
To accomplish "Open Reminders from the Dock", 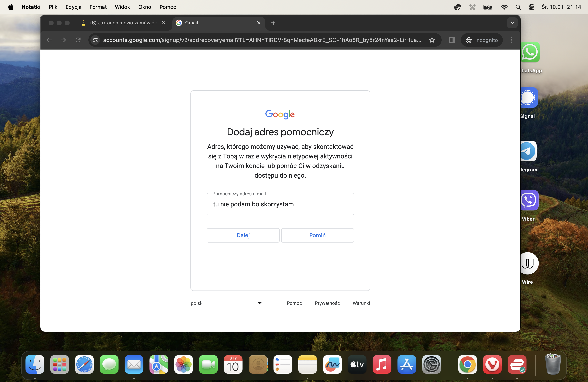I will click(283, 364).
